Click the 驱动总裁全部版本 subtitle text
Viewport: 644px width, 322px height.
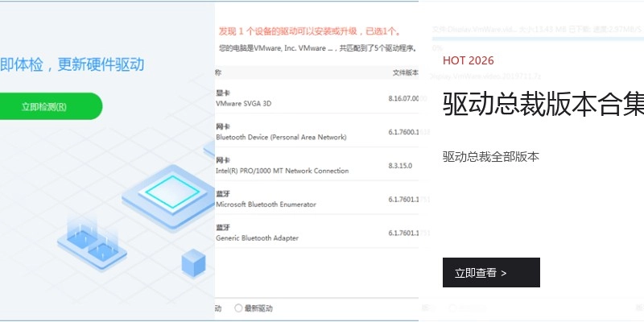point(491,156)
